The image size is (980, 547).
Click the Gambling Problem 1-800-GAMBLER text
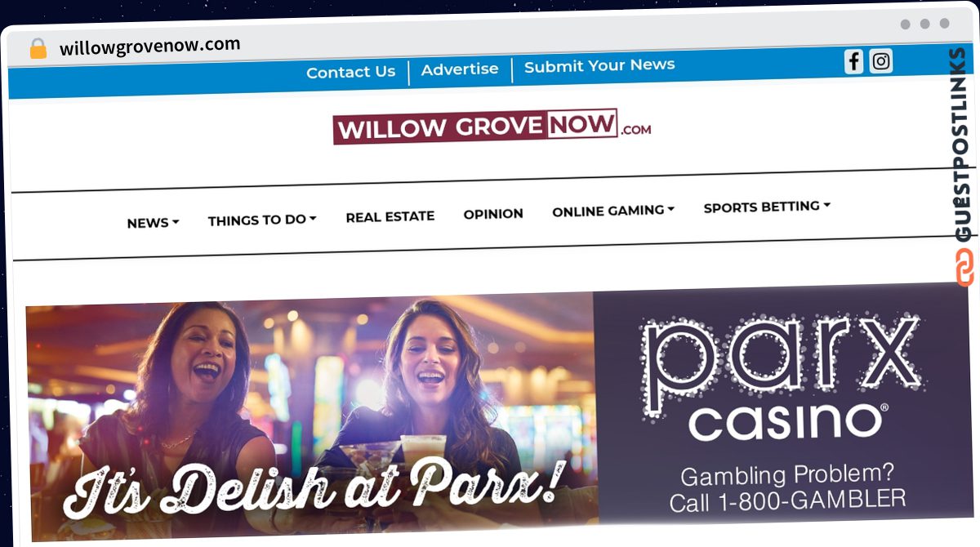point(787,488)
